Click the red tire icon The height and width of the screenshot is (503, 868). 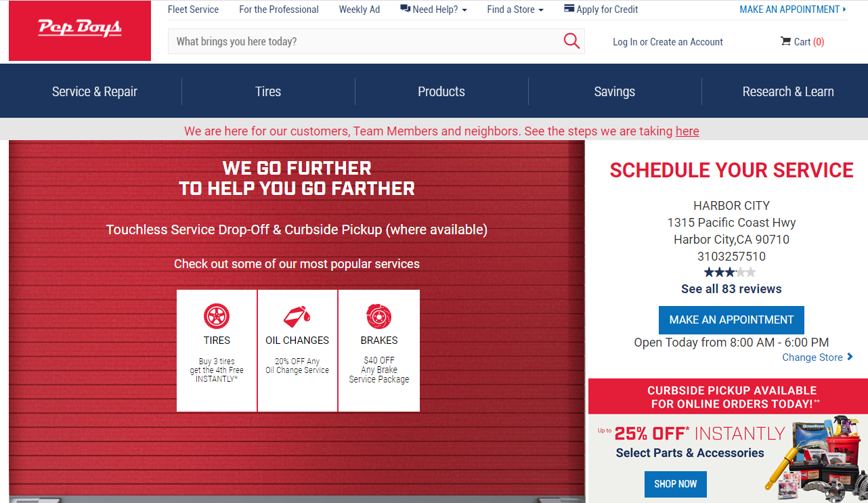pyautogui.click(x=217, y=316)
